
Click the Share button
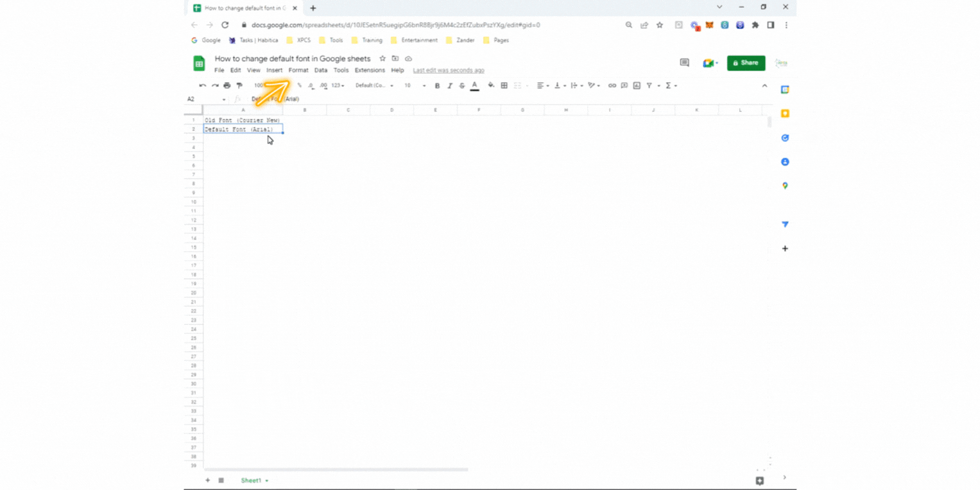(746, 63)
